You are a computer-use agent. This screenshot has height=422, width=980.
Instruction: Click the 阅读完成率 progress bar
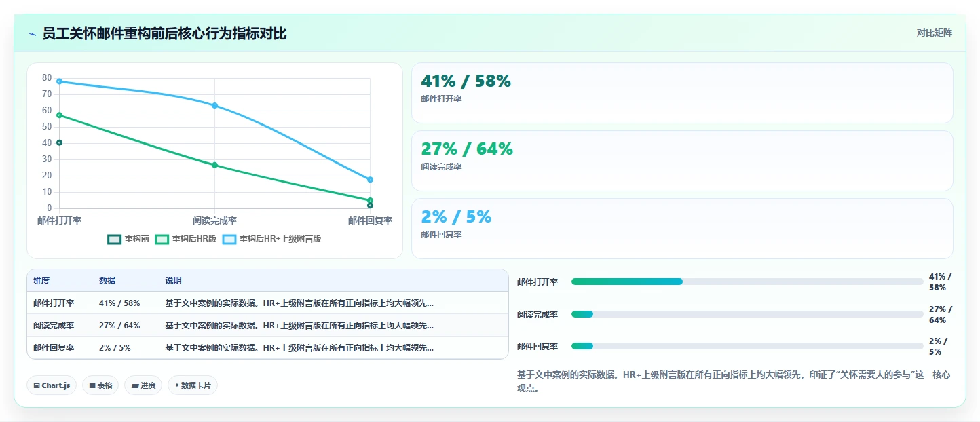[747, 314]
